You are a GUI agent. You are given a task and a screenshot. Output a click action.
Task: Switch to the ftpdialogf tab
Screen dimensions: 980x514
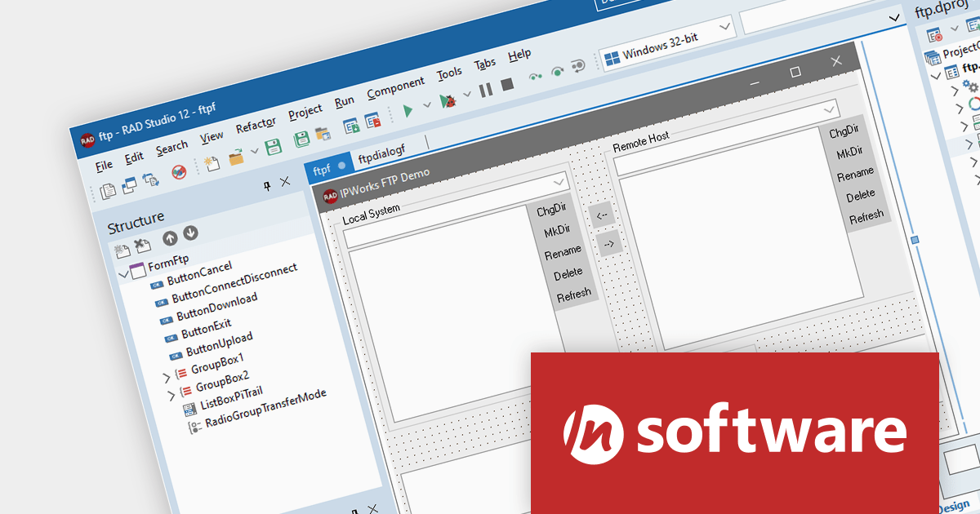point(382,152)
